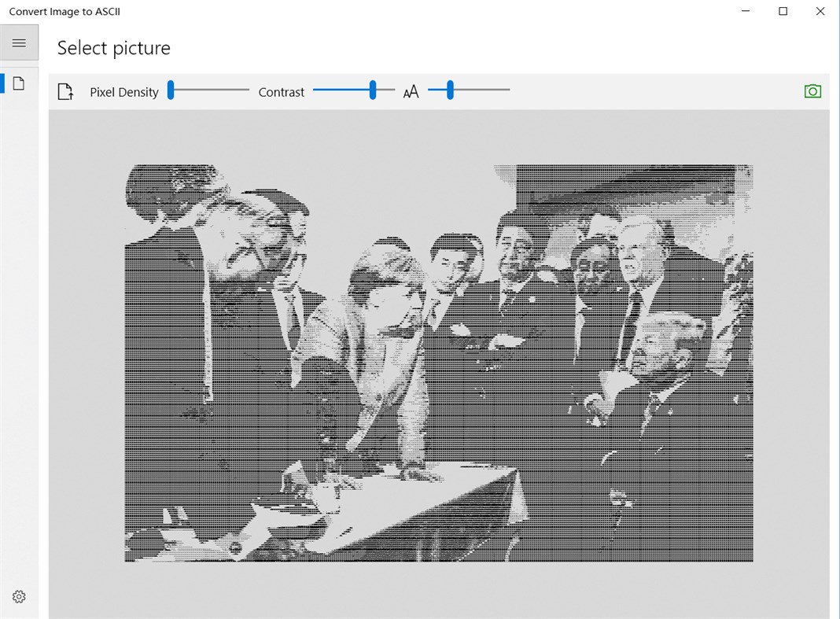Viewport: 840px width, 619px height.
Task: Click the Pixel Density slider handle
Action: pos(171,90)
